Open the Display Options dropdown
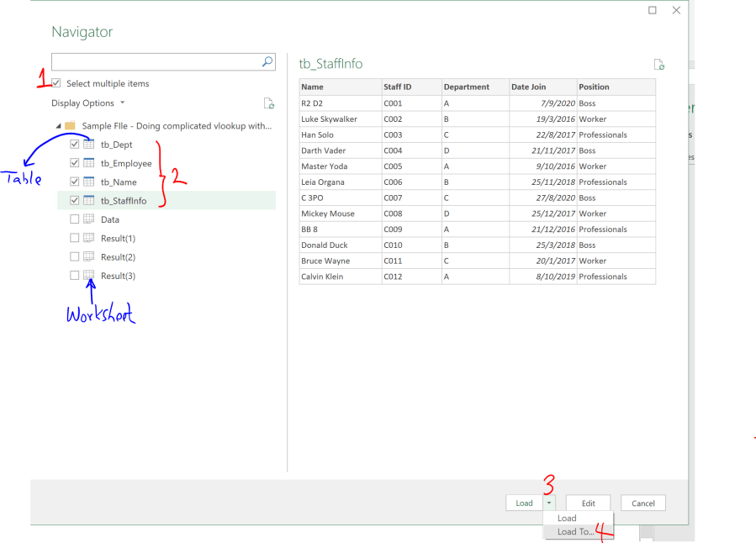 87,103
